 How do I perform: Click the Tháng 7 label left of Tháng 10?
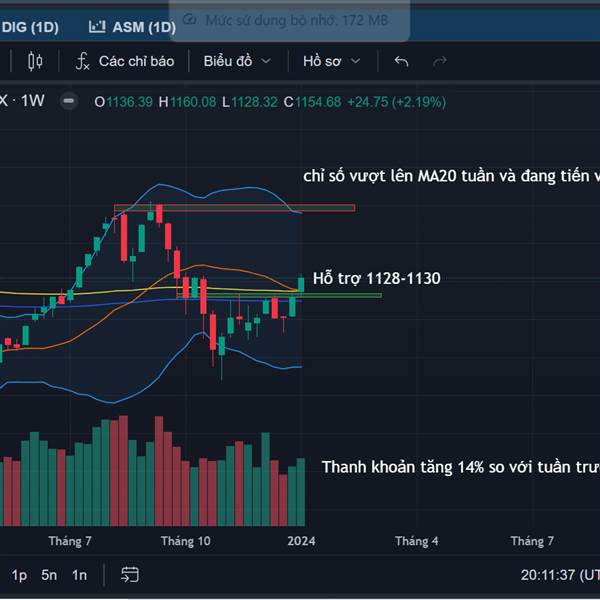70,541
